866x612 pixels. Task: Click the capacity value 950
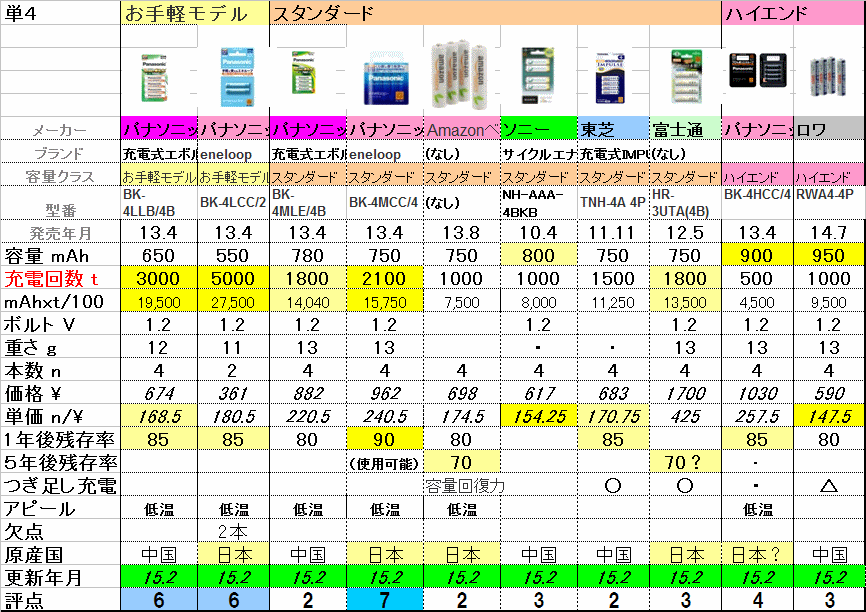(830, 255)
